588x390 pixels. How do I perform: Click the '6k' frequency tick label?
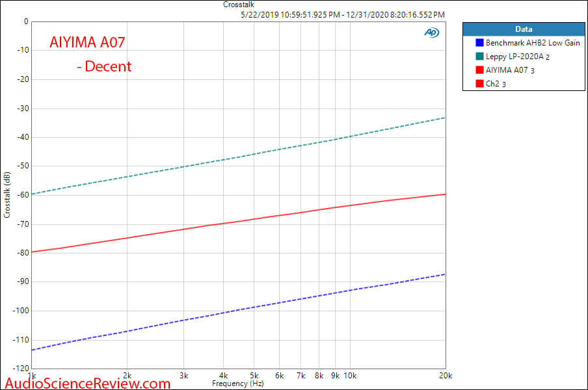tap(280, 376)
